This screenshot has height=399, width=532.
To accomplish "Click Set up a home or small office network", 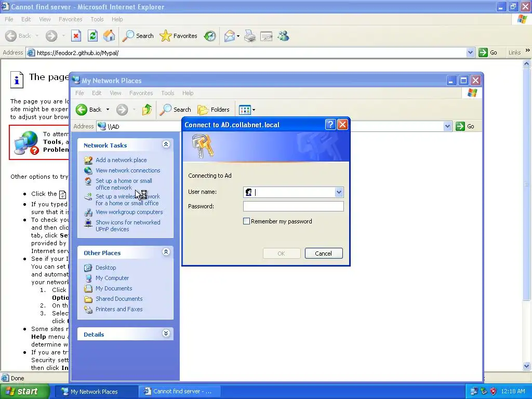I will [124, 184].
